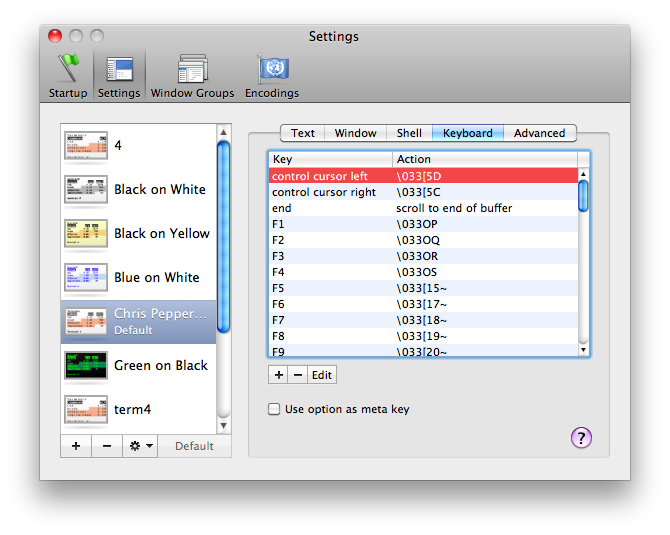The width and height of the screenshot is (670, 535).
Task: Click the Action column header
Action: [485, 159]
